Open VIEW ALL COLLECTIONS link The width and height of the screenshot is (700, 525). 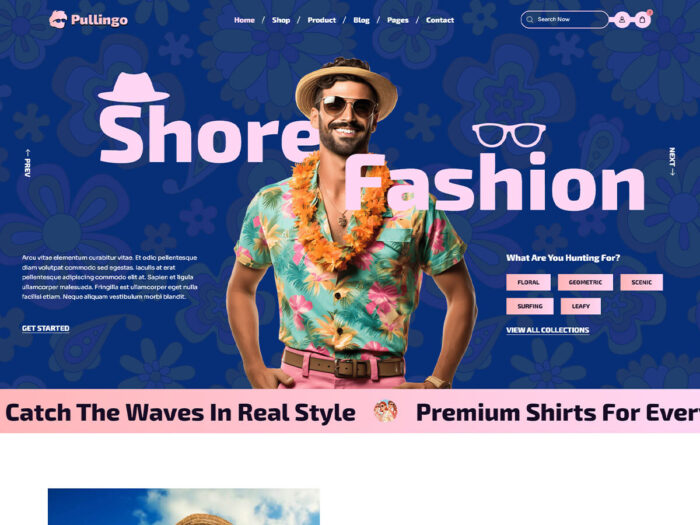coord(547,330)
